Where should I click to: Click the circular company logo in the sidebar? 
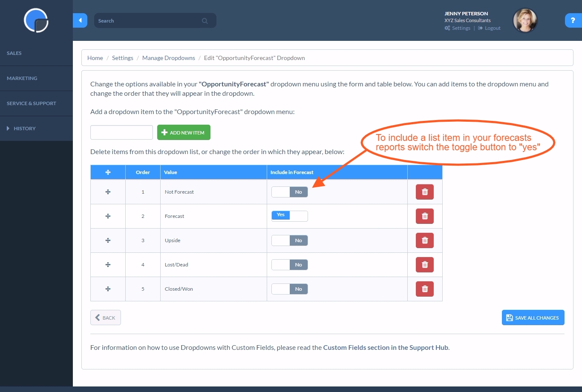pyautogui.click(x=36, y=20)
